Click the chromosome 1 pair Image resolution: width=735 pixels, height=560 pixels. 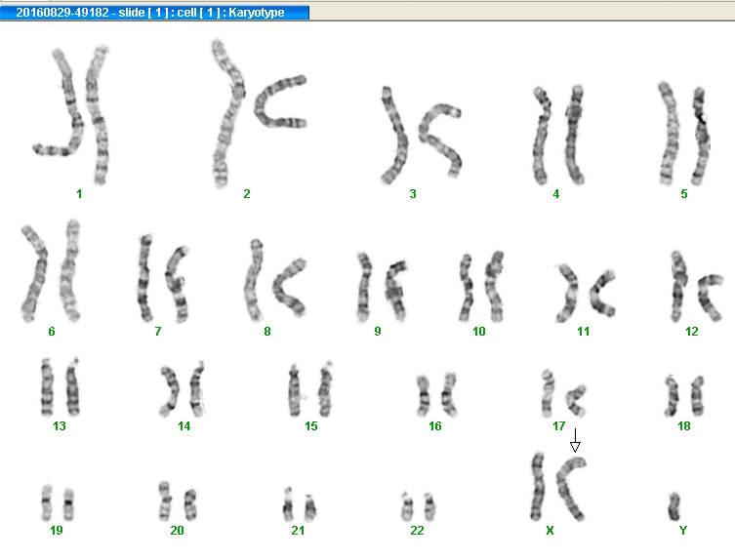click(x=71, y=115)
